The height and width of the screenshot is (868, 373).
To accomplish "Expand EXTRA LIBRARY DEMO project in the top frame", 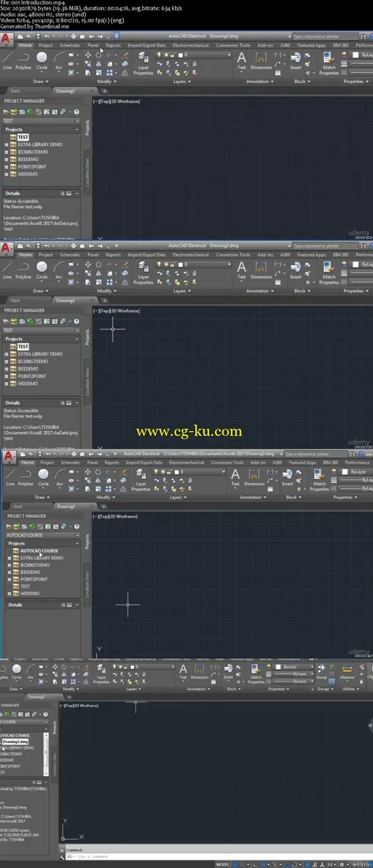I will pos(6,144).
